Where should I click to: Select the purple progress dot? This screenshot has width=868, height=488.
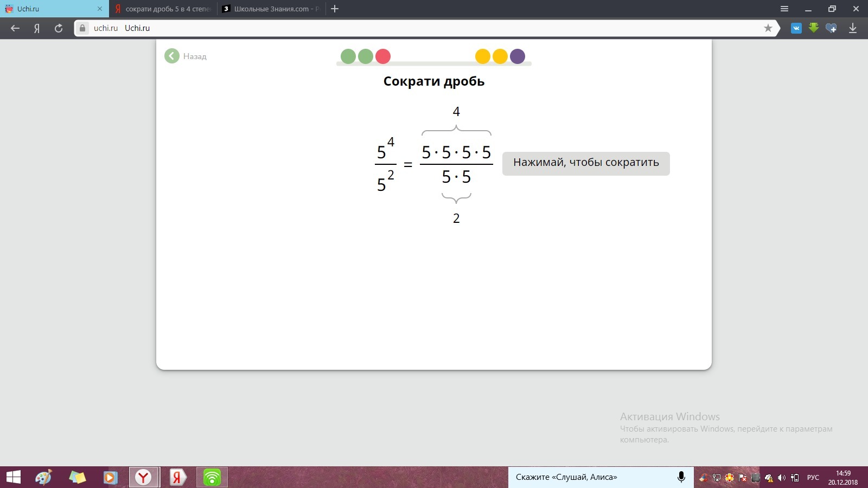(518, 56)
